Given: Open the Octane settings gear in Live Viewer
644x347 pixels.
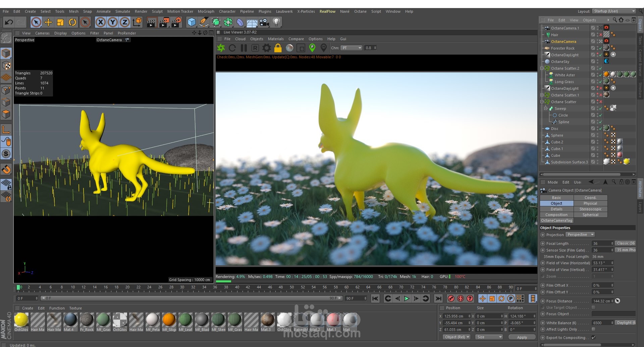Looking at the screenshot, I should [266, 48].
